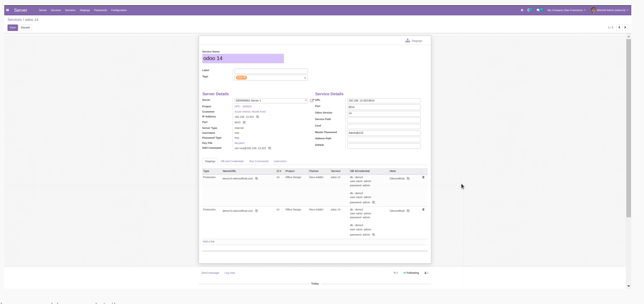The height and width of the screenshot is (304, 644).
Task: Switch to Instruction tab
Action: (x=280, y=161)
